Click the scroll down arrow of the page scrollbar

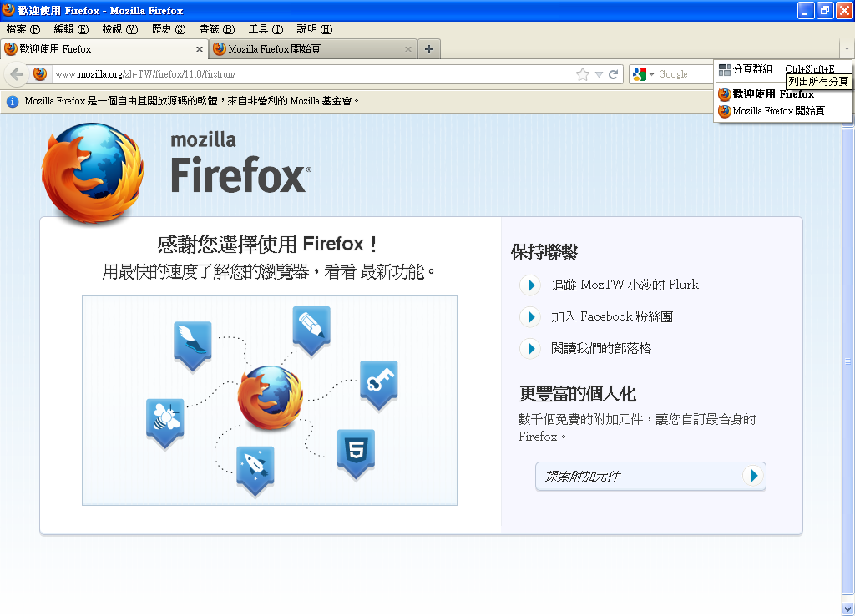848,609
